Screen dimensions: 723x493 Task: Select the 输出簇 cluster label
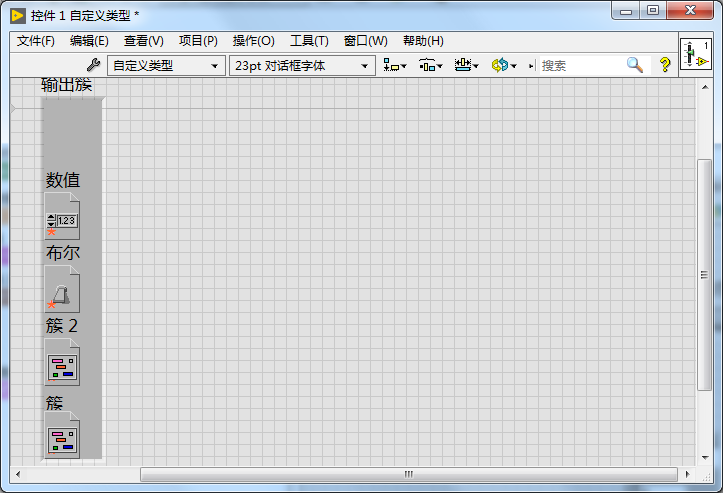point(66,85)
